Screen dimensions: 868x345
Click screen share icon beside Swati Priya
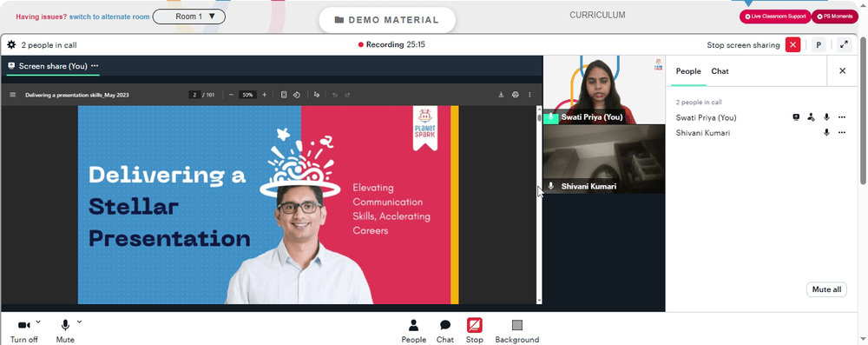click(x=796, y=117)
